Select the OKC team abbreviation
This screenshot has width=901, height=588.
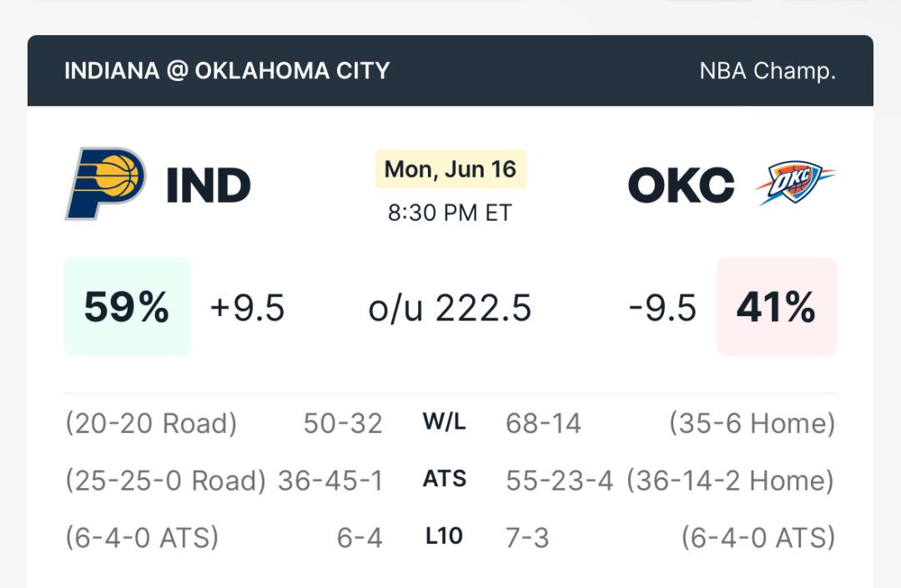pyautogui.click(x=681, y=185)
